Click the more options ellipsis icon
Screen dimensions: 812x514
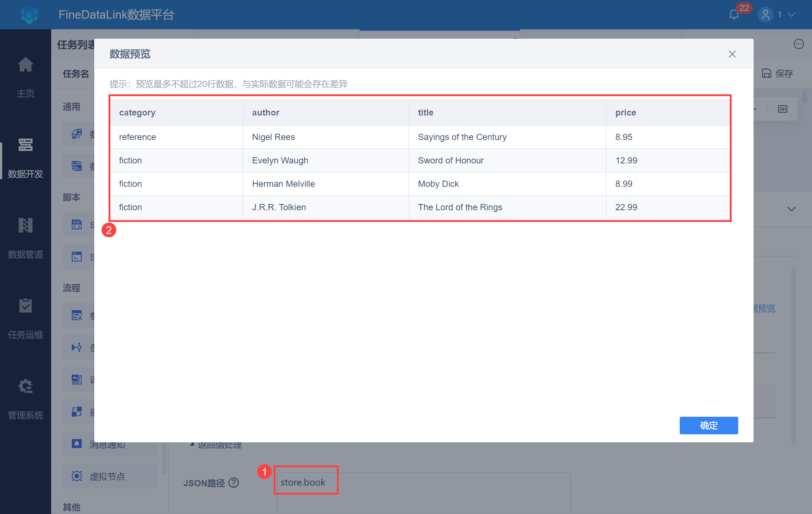(798, 44)
